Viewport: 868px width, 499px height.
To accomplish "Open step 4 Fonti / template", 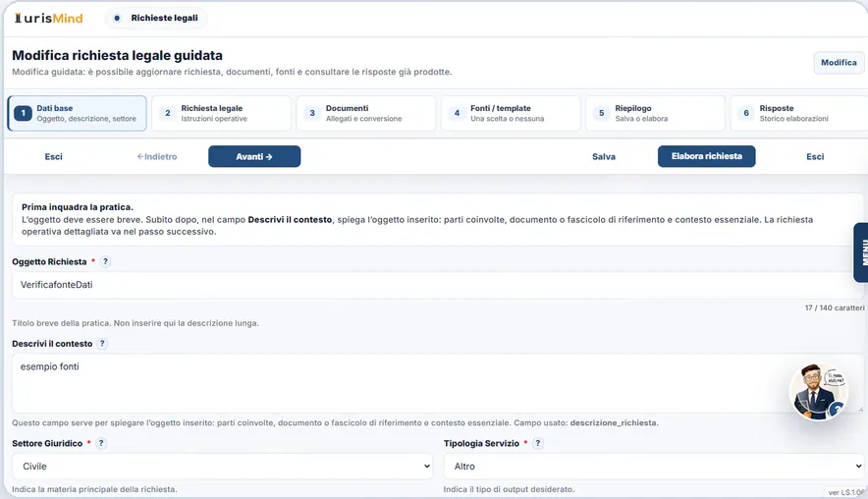I will click(511, 113).
